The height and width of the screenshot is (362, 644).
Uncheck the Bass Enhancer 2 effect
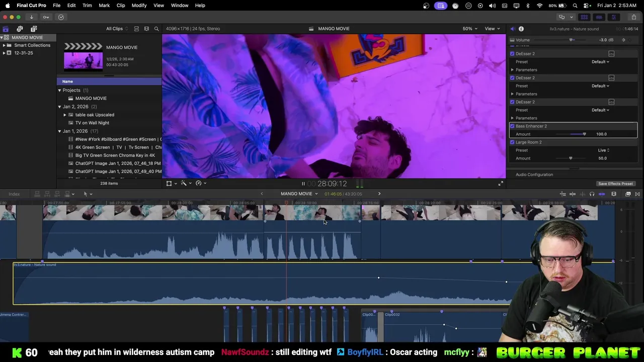512,126
